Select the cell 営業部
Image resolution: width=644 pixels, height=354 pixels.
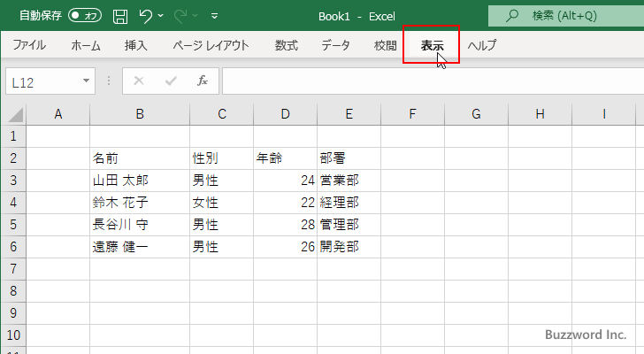[349, 181]
